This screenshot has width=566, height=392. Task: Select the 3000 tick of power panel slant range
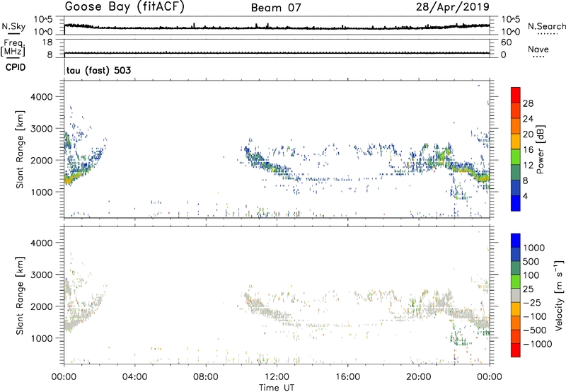42,129
